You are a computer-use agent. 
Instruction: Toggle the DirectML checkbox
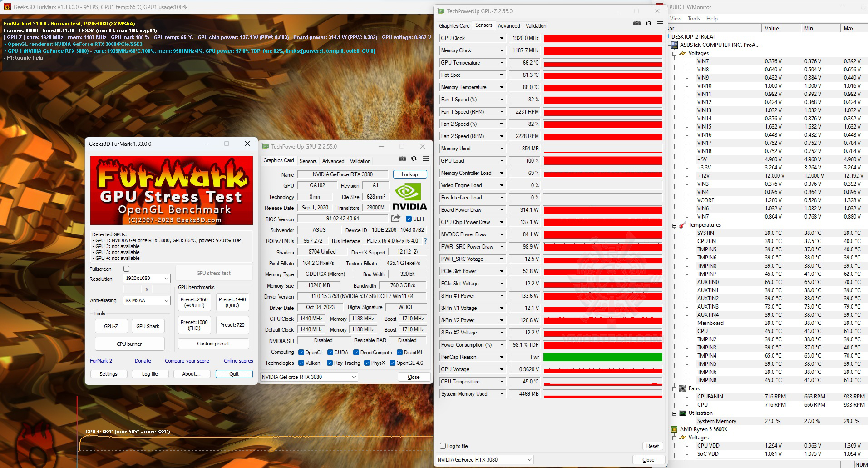(399, 352)
